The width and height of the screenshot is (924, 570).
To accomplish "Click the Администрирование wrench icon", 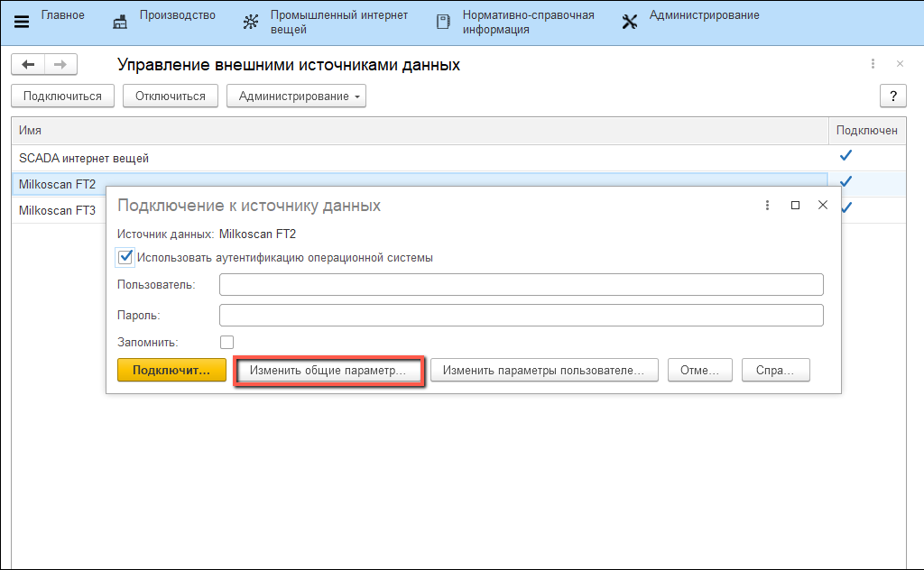I will tap(630, 23).
